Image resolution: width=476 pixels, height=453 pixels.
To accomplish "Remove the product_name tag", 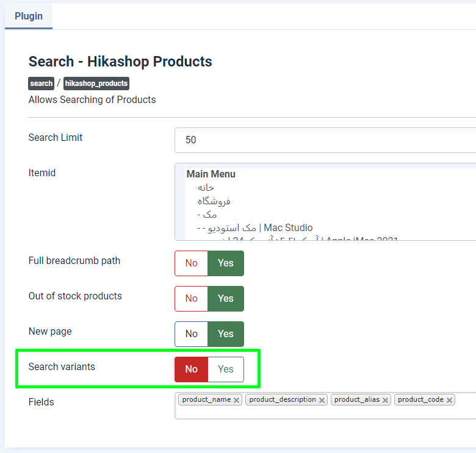I will [237, 401].
